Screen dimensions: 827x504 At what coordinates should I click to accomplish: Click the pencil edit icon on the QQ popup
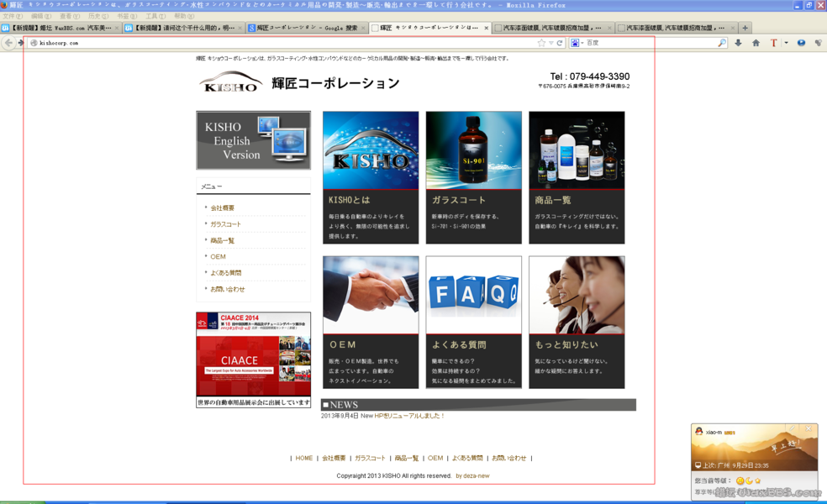pyautogui.click(x=792, y=428)
